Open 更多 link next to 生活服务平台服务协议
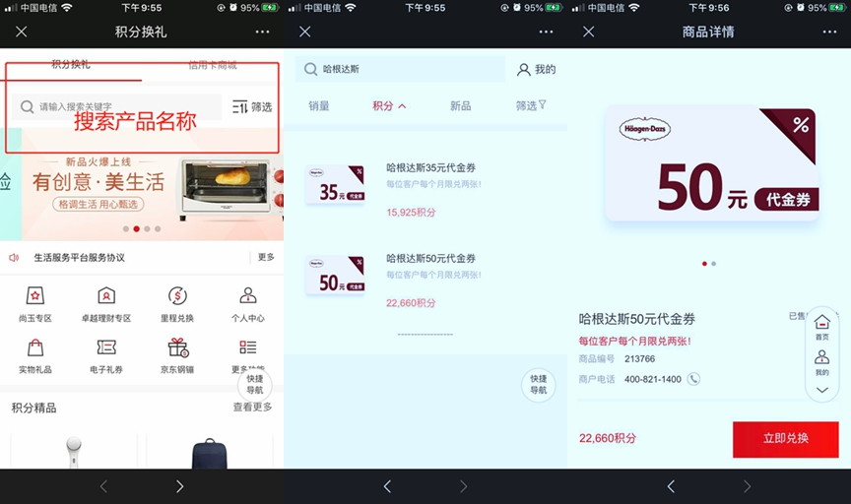 click(266, 257)
